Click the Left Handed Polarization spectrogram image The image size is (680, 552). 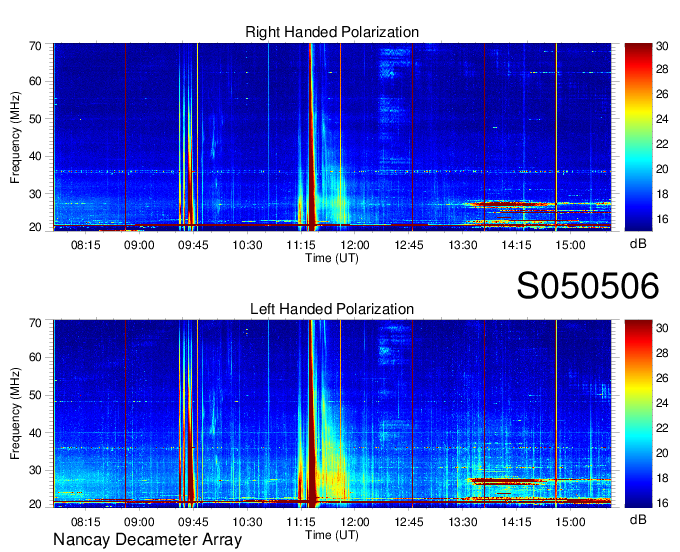tap(332, 413)
